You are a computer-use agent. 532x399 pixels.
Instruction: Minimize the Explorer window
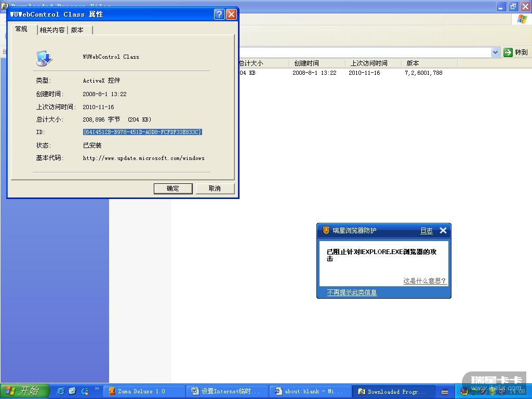[x=501, y=6]
